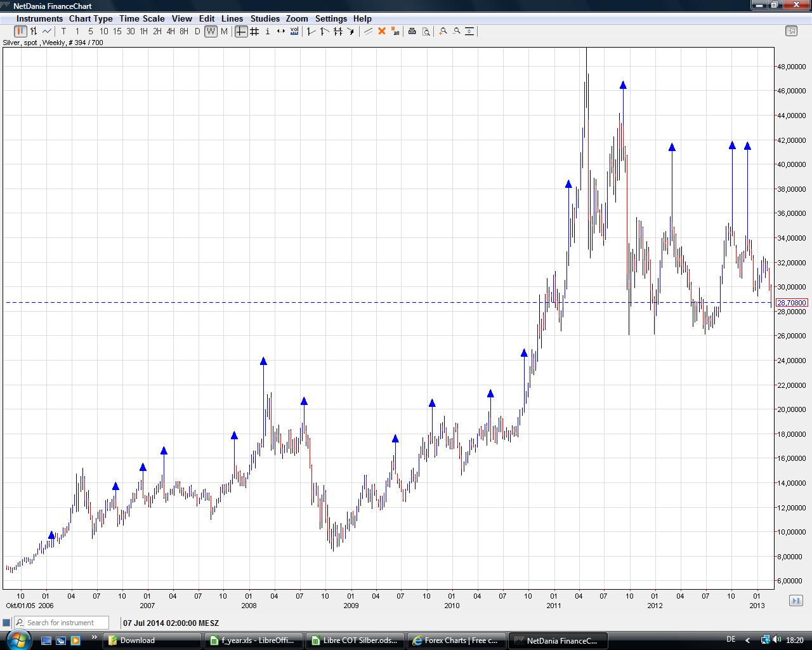The width and height of the screenshot is (812, 650).
Task: Click the second line drawing tool icon
Action: 324,31
